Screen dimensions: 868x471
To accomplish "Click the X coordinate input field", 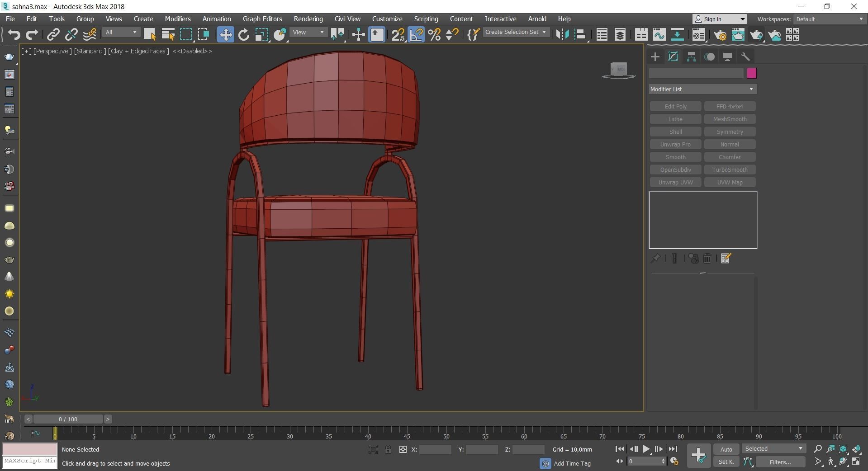I will 435,449.
